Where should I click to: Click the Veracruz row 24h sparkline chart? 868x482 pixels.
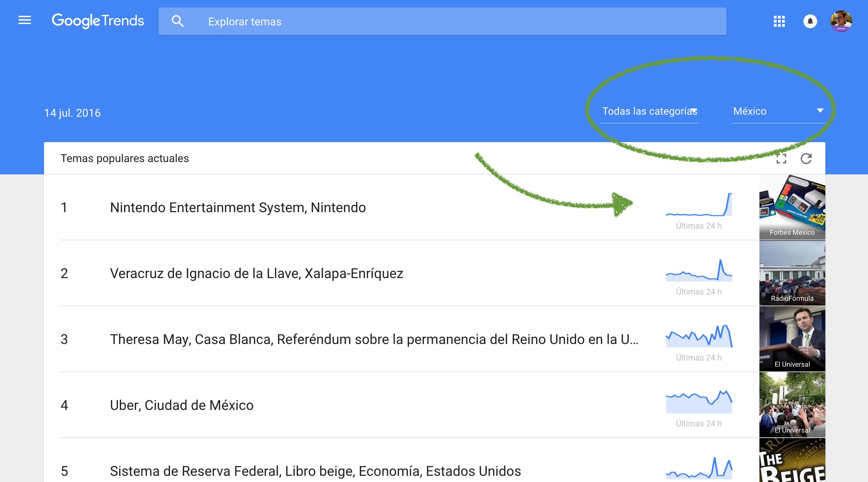point(699,271)
